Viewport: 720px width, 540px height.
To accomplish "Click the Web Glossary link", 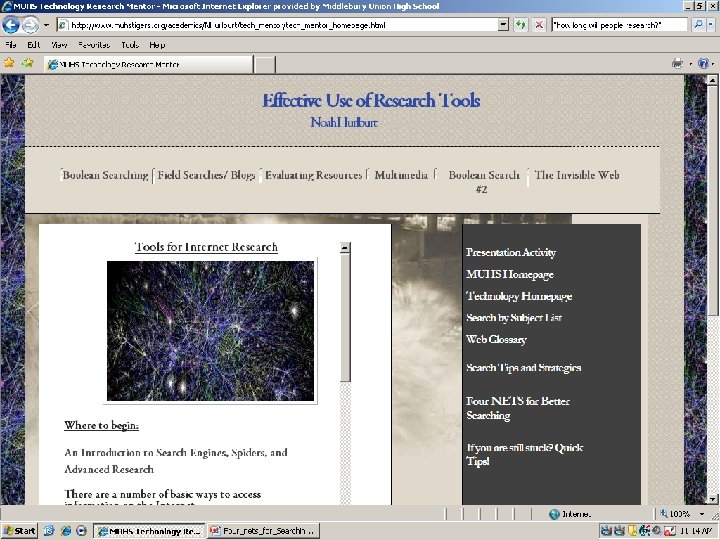I will 496,339.
